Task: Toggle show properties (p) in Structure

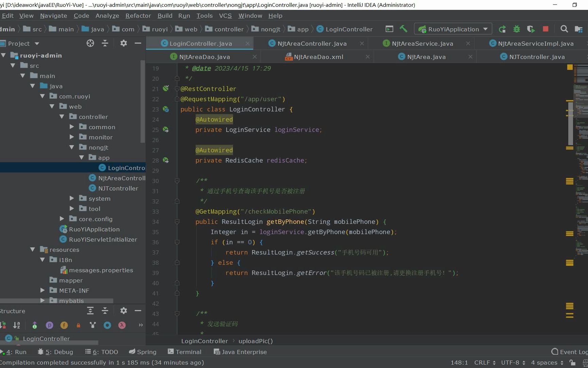Action: click(x=49, y=325)
